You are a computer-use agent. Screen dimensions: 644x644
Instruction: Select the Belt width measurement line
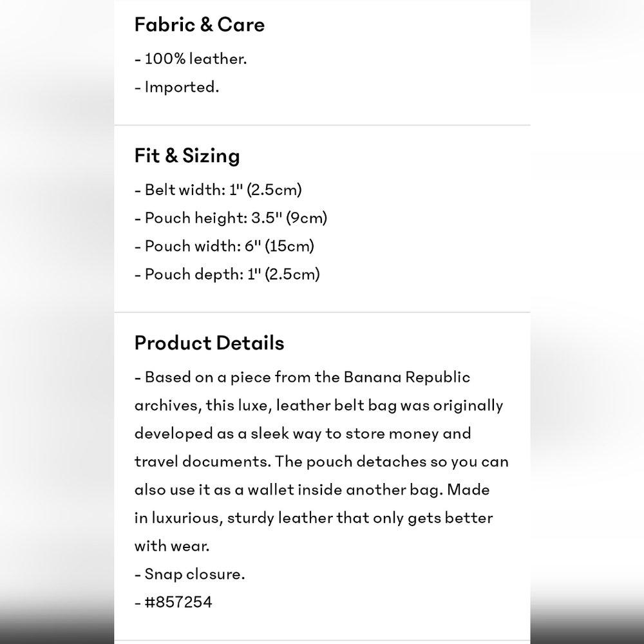[218, 190]
